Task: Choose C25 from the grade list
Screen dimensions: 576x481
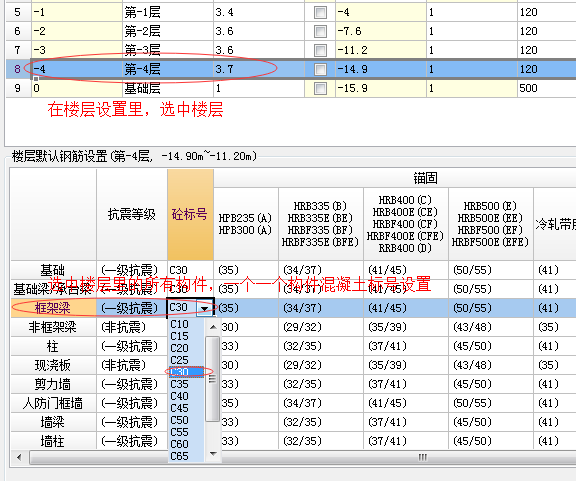Action: coord(186,360)
